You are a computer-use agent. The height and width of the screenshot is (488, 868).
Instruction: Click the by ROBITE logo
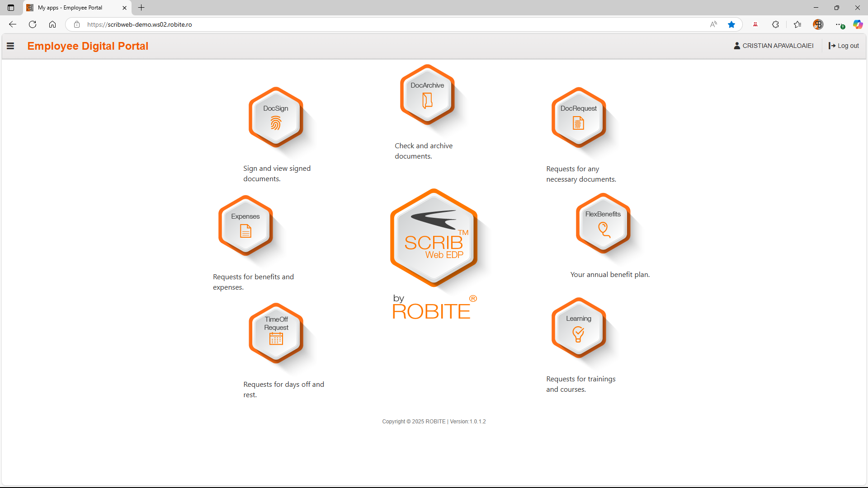[x=434, y=307]
